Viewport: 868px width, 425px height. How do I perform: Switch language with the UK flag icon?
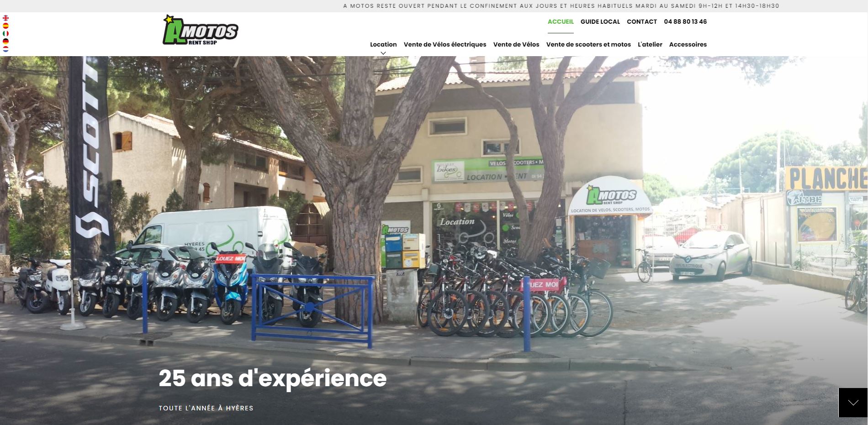(5, 18)
